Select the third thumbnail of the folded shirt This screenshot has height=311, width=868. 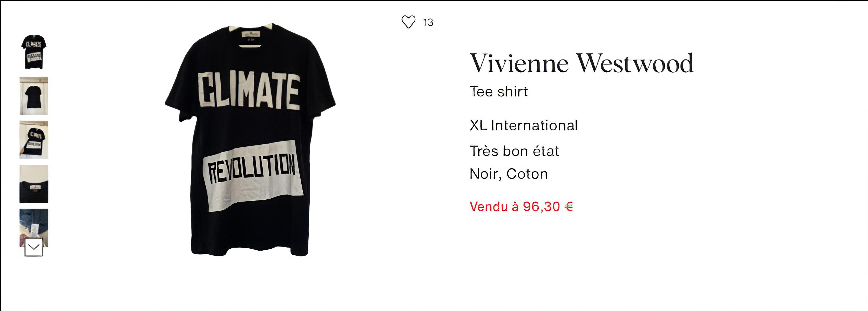(34, 140)
